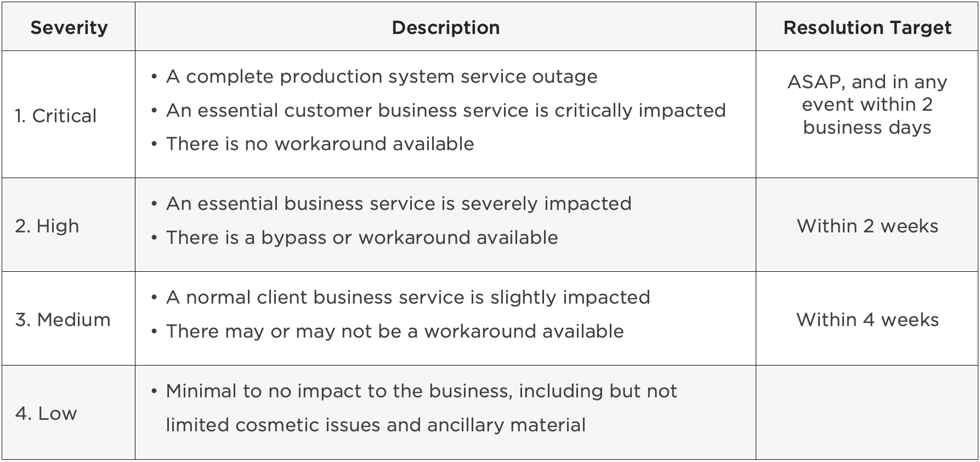This screenshot has width=980, height=462.
Task: Click the "Minimal to no impact" bullet line
Action: click(421, 391)
